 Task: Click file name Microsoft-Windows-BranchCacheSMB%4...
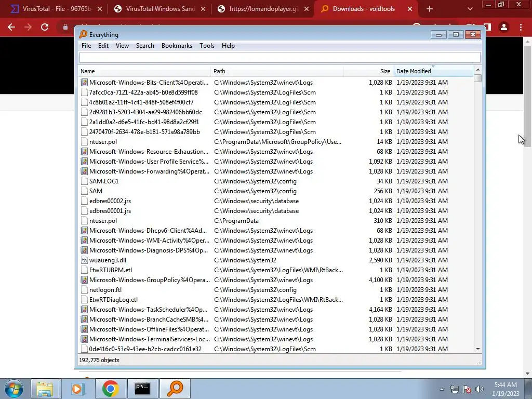click(x=149, y=320)
